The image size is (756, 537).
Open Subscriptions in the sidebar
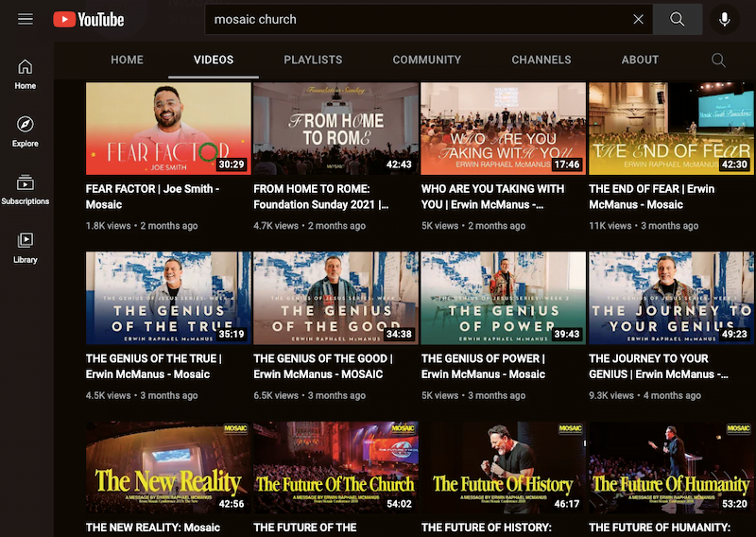coord(26,190)
